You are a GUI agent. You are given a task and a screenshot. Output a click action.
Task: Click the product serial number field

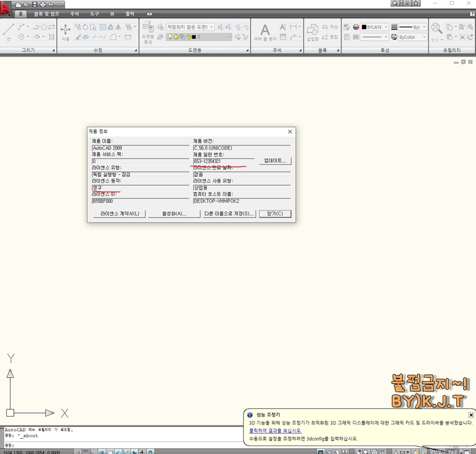(223, 161)
